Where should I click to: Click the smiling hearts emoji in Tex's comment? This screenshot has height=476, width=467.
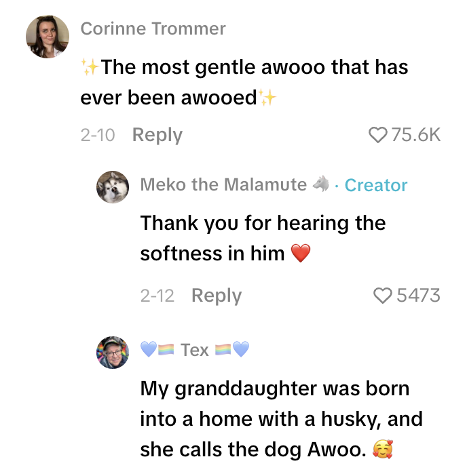[x=383, y=450]
